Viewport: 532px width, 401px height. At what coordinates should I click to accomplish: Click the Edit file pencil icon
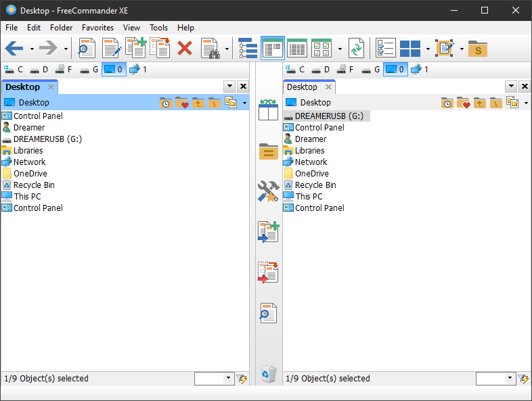(x=112, y=48)
